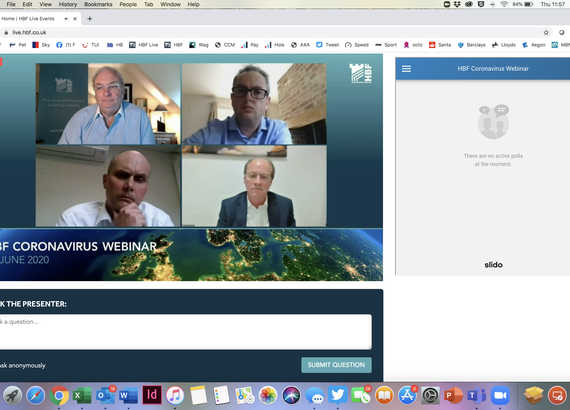Click the presenter with glasses by brick wall
This screenshot has width=570, height=410.
coord(254,104)
